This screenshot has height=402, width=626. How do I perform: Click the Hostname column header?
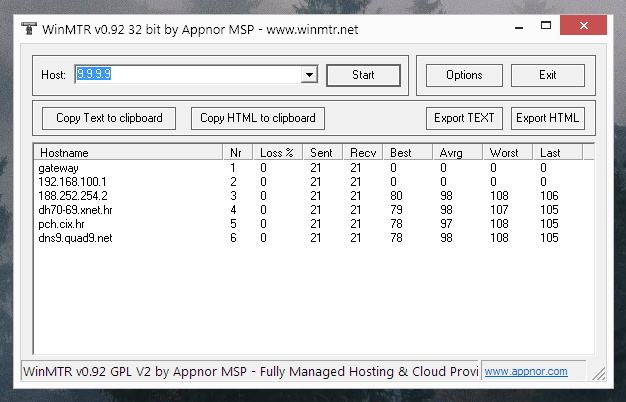pyautogui.click(x=126, y=153)
